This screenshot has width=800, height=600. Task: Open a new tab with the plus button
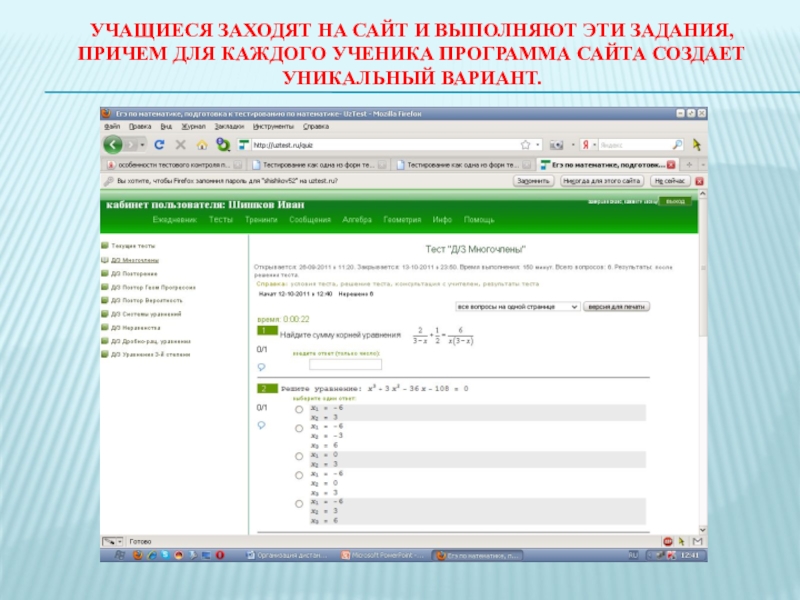point(689,165)
